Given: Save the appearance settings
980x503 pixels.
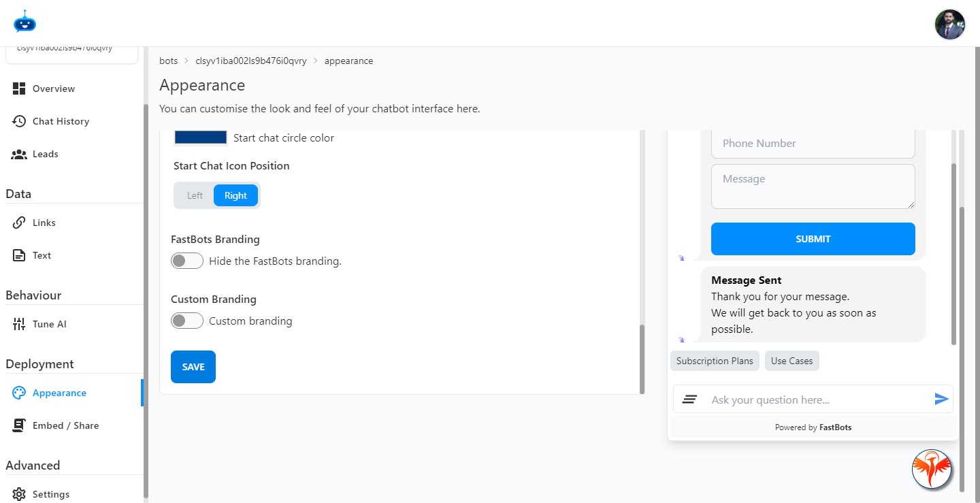Looking at the screenshot, I should (193, 366).
